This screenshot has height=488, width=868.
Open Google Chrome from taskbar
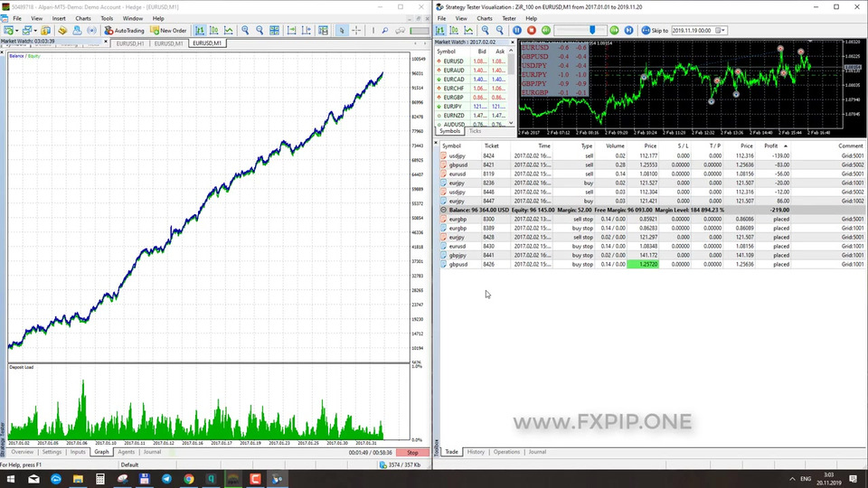pos(189,479)
